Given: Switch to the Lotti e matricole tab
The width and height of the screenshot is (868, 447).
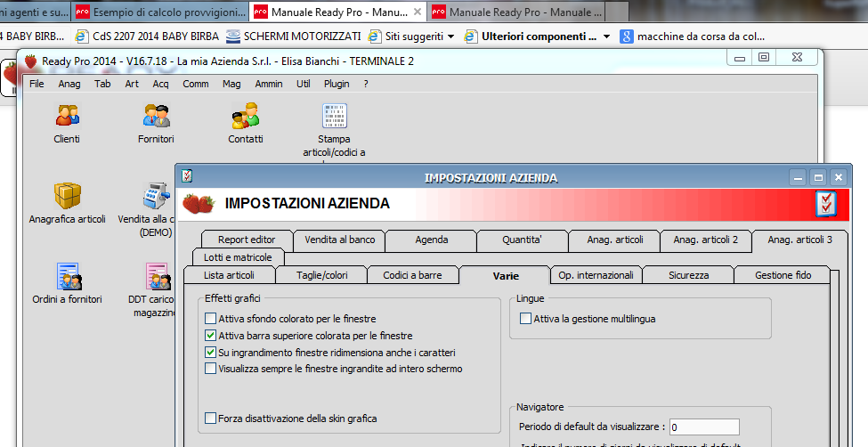Looking at the screenshot, I should coord(238,257).
